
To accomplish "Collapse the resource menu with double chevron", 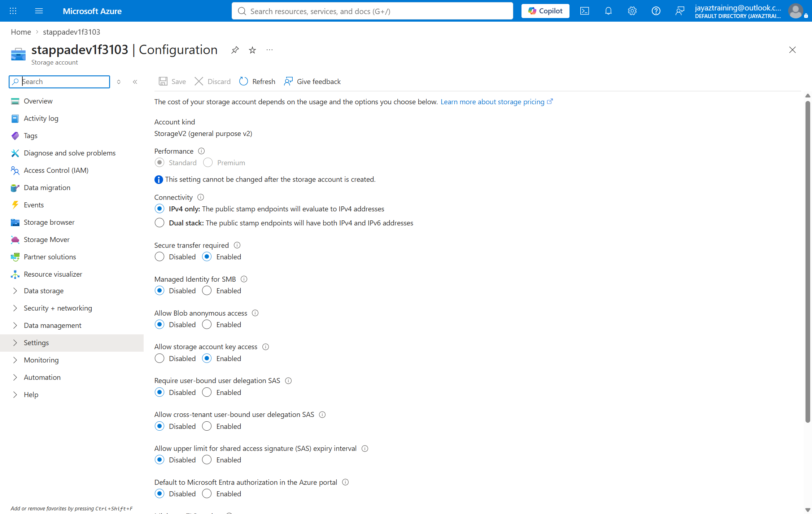I will [135, 82].
